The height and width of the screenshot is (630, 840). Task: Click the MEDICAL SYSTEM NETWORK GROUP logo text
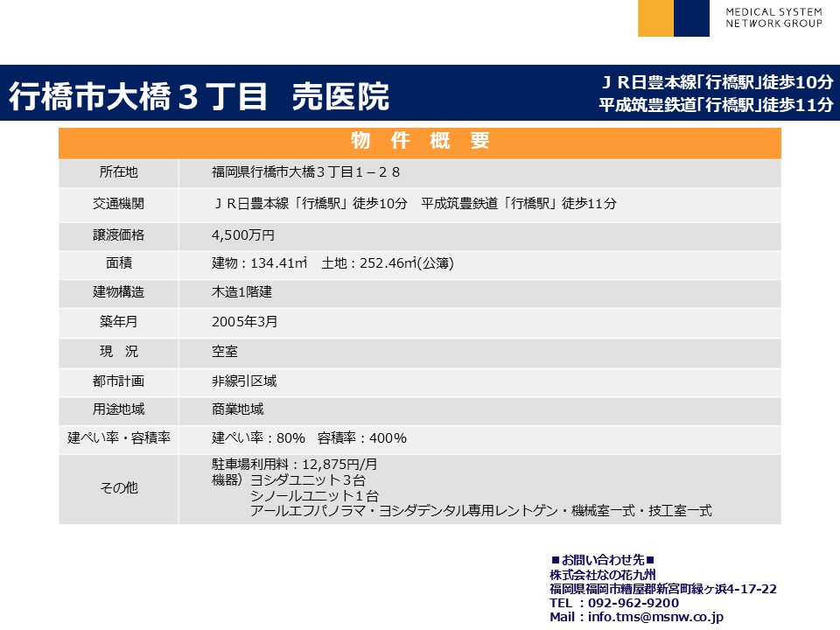[x=773, y=17]
